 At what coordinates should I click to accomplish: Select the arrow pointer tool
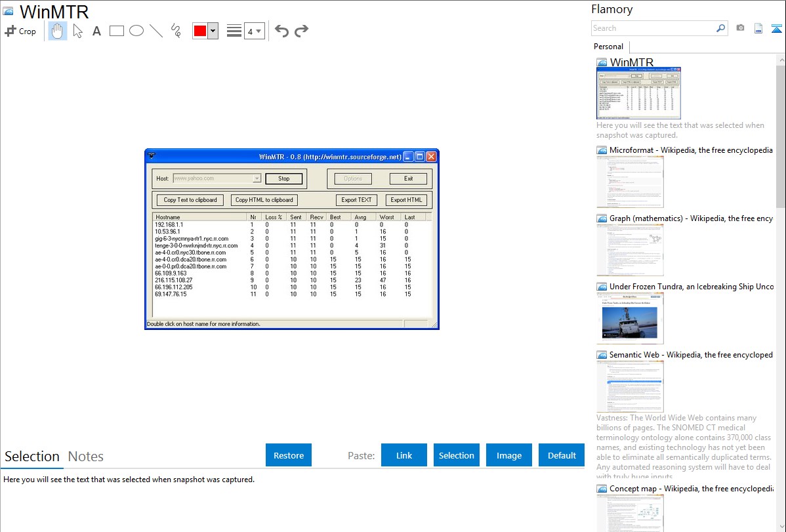[x=77, y=31]
